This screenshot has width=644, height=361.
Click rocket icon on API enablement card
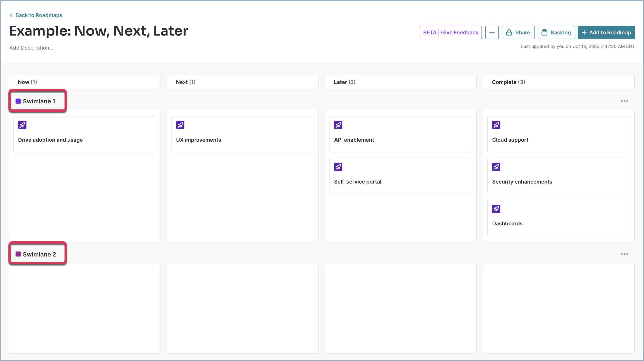click(x=338, y=125)
